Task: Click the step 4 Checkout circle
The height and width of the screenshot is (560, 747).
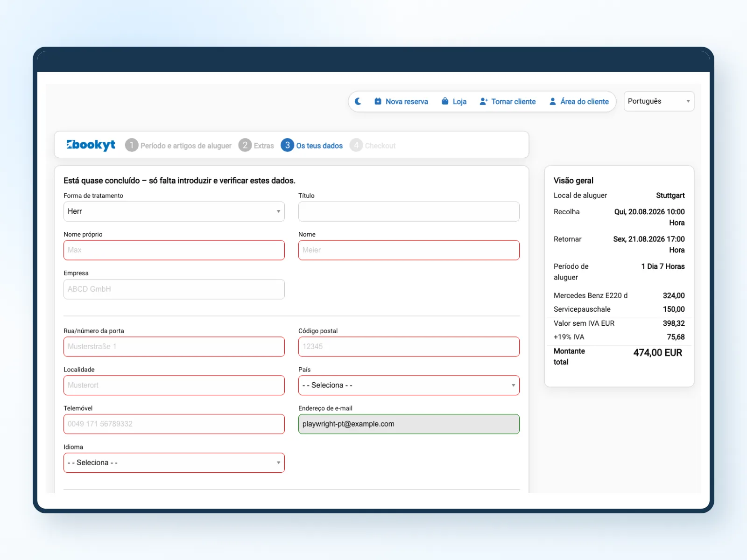Action: (x=356, y=145)
